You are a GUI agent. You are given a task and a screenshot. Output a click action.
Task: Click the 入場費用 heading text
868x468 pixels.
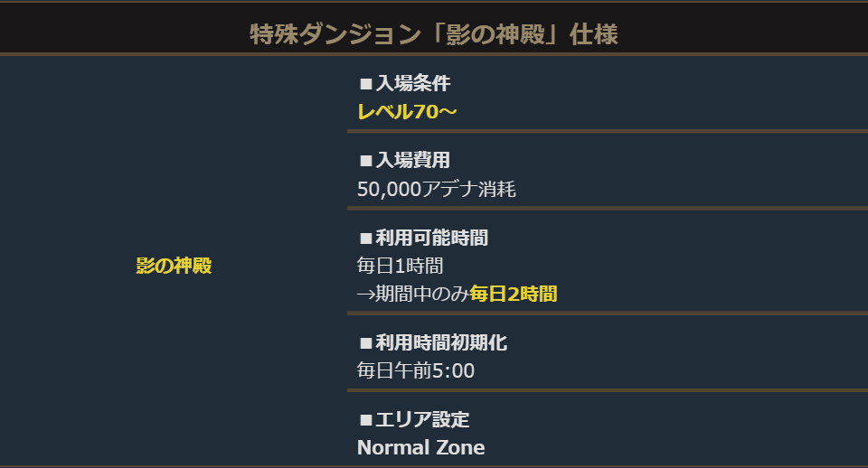point(412,161)
